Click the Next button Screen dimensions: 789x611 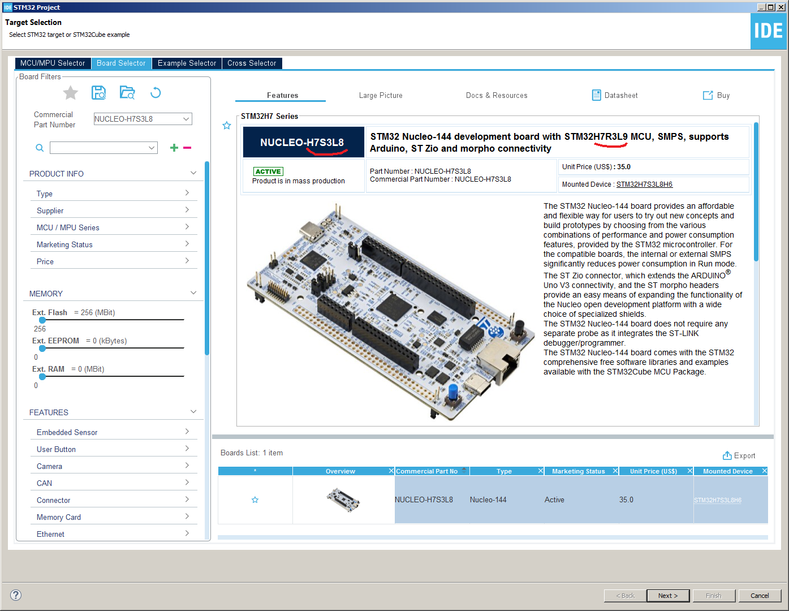[x=668, y=595]
